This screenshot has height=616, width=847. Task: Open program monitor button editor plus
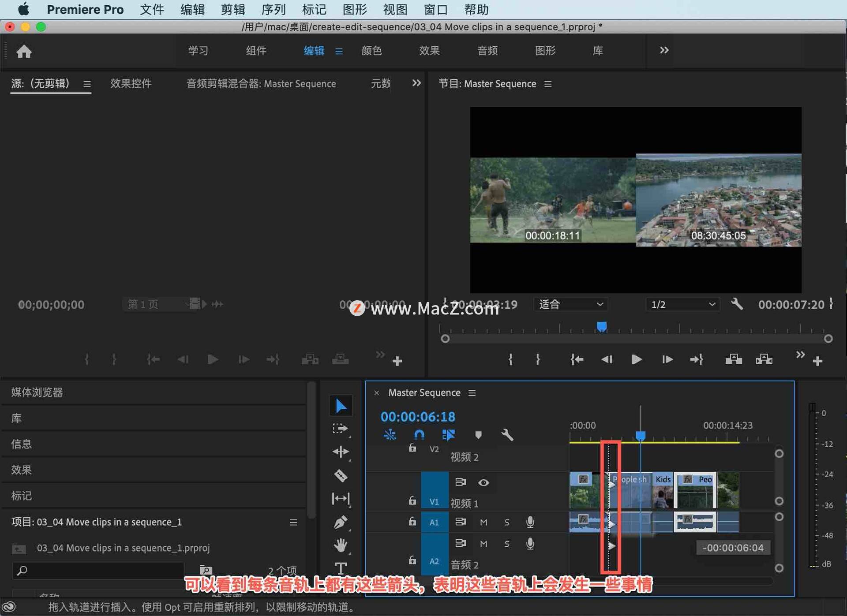(817, 361)
